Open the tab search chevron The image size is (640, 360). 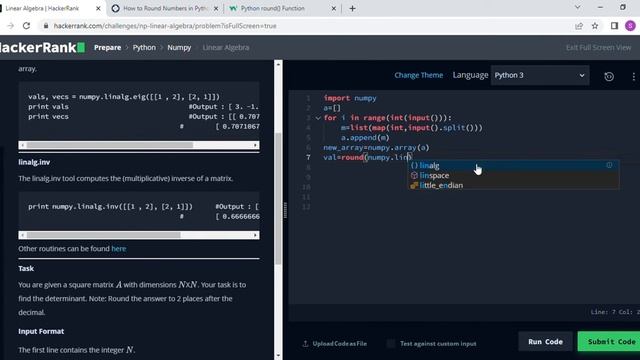click(x=577, y=7)
